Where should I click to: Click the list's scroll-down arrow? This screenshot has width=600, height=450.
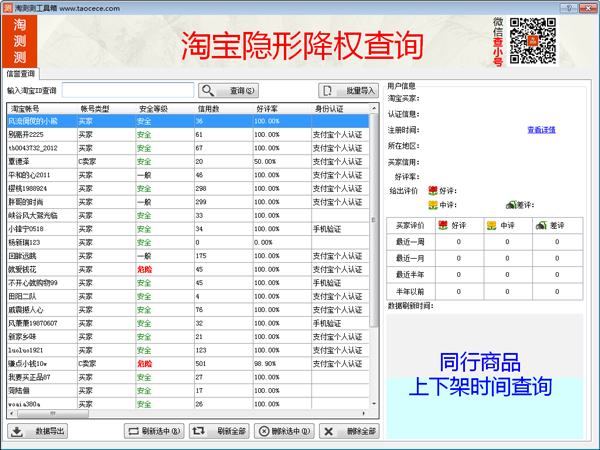coord(374,404)
